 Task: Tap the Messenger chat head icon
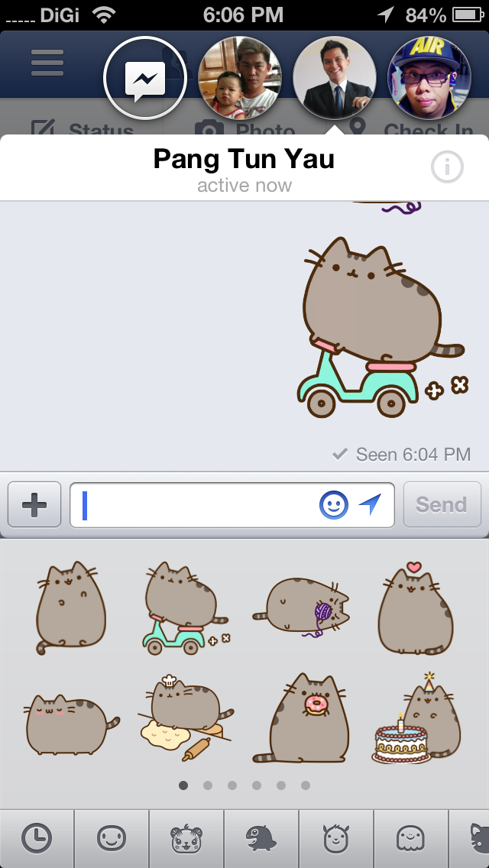point(145,78)
